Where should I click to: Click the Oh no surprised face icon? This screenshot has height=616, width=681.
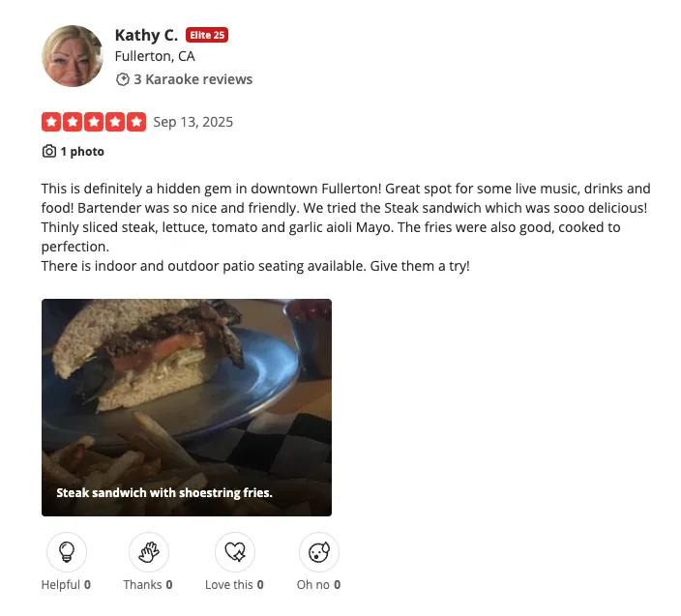coord(319,552)
